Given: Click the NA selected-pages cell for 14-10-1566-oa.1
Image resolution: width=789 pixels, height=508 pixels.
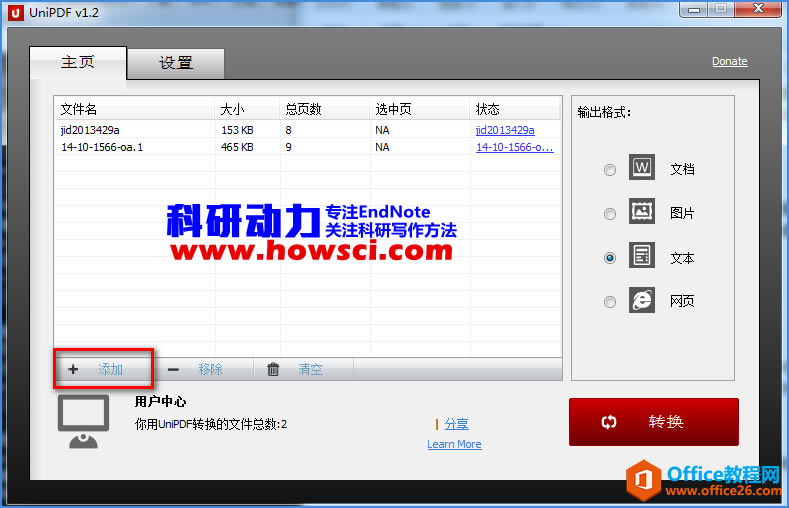Looking at the screenshot, I should point(382,147).
